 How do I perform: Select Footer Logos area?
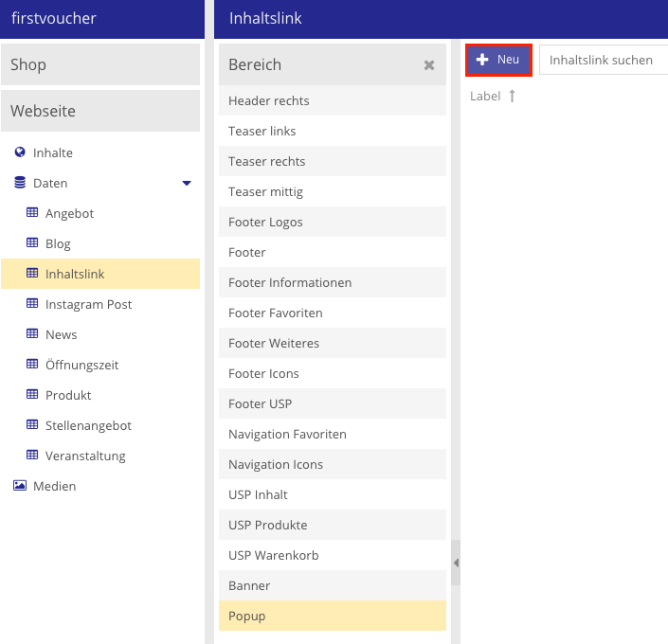[333, 222]
